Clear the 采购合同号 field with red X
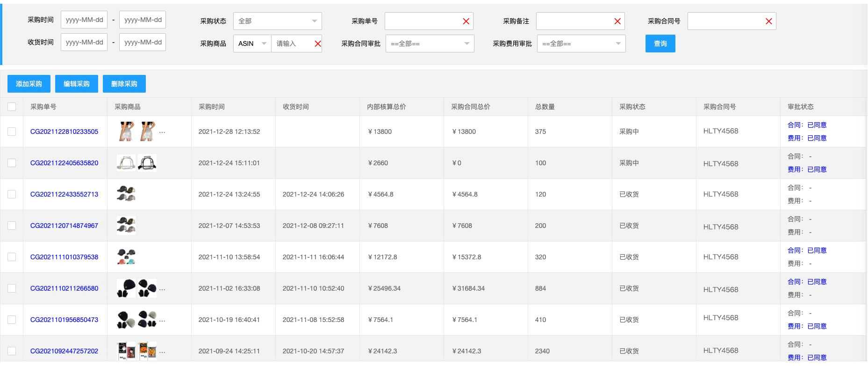Viewport: 868px width, 366px height. pyautogui.click(x=768, y=21)
